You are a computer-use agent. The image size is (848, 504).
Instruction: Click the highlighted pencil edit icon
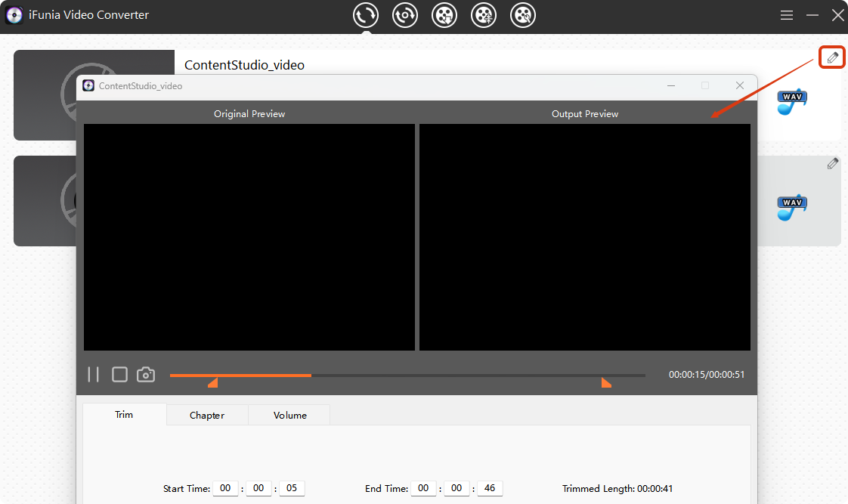(832, 57)
